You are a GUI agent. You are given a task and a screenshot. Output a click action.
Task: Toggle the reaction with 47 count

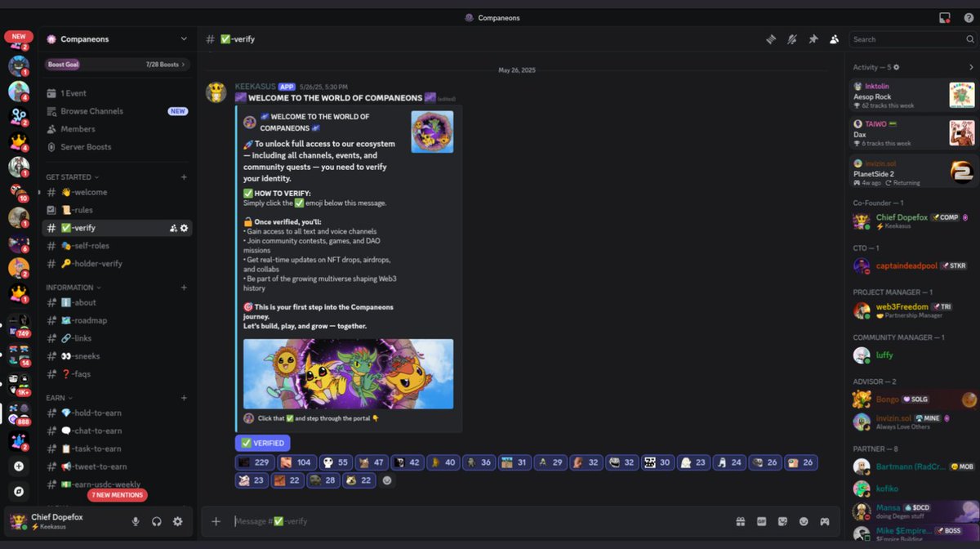click(372, 462)
